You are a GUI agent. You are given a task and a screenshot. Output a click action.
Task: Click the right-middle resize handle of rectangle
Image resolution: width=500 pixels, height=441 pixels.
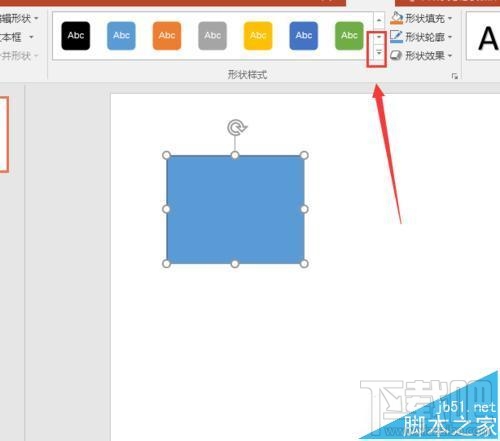point(304,209)
